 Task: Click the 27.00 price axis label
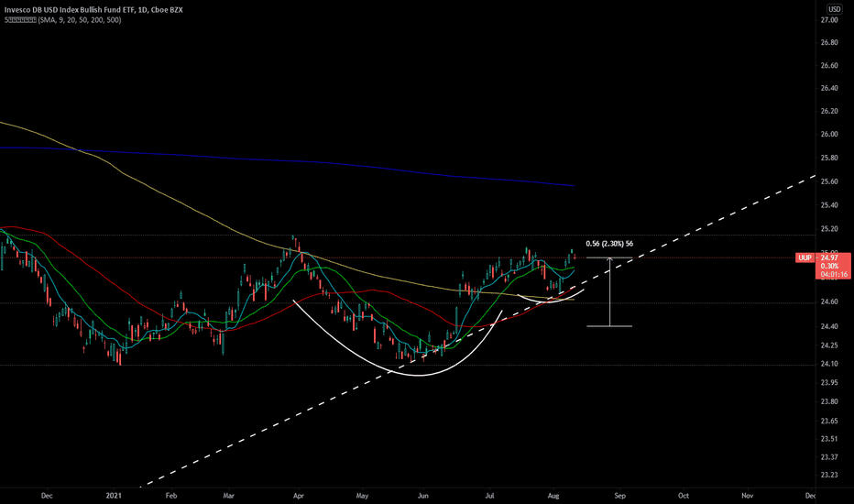pyautogui.click(x=829, y=20)
